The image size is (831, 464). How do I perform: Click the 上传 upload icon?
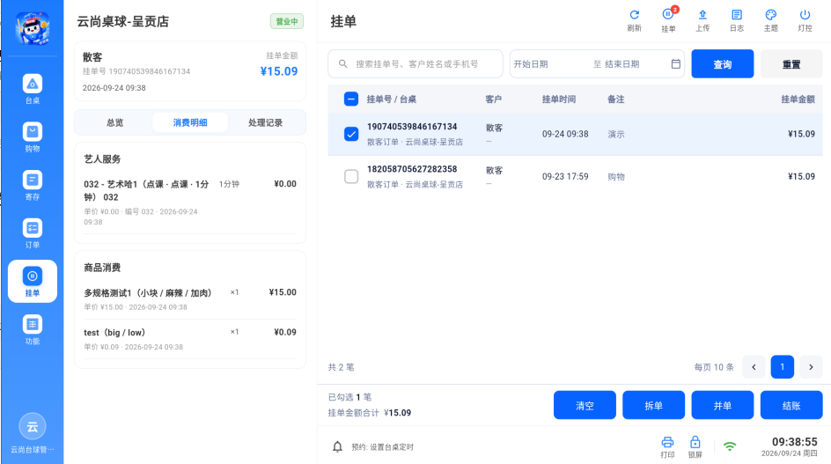pos(702,21)
